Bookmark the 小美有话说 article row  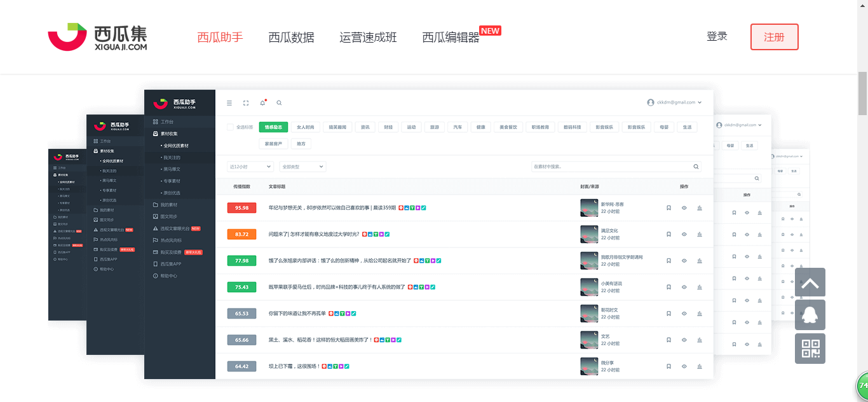668,287
